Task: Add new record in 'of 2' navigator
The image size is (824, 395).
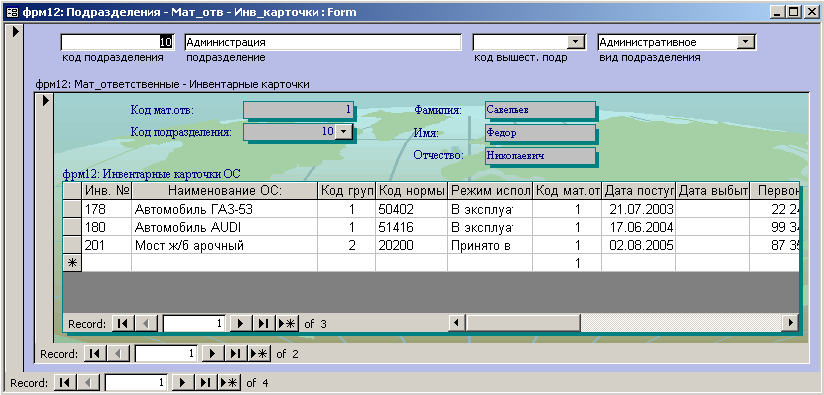Action: (259, 354)
